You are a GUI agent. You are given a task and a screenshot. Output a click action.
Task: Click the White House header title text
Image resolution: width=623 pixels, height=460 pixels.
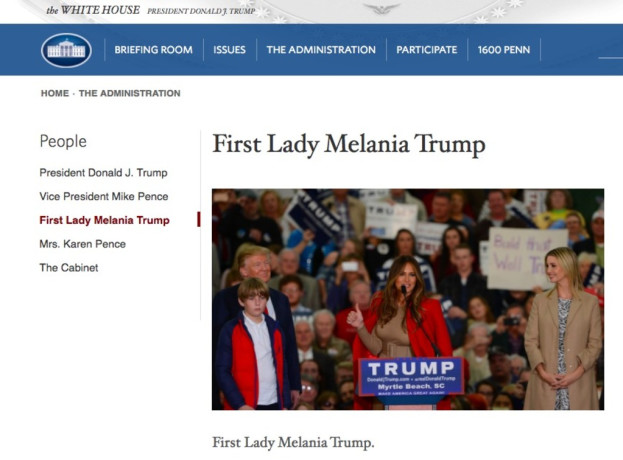(x=93, y=10)
